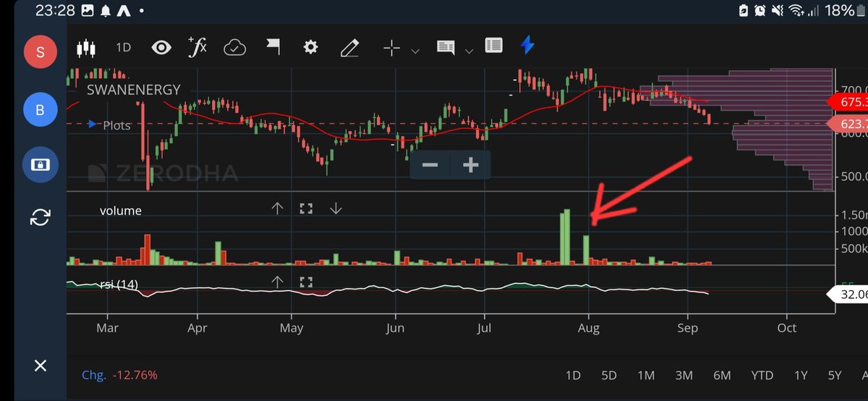This screenshot has height=401, width=868.
Task: Move the volume panel down
Action: click(x=336, y=208)
